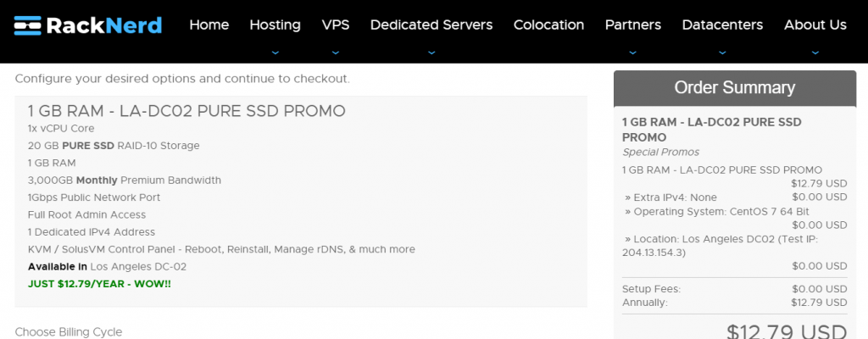This screenshot has height=339, width=868.
Task: Click the RackNerd brand name text
Action: 104,25
